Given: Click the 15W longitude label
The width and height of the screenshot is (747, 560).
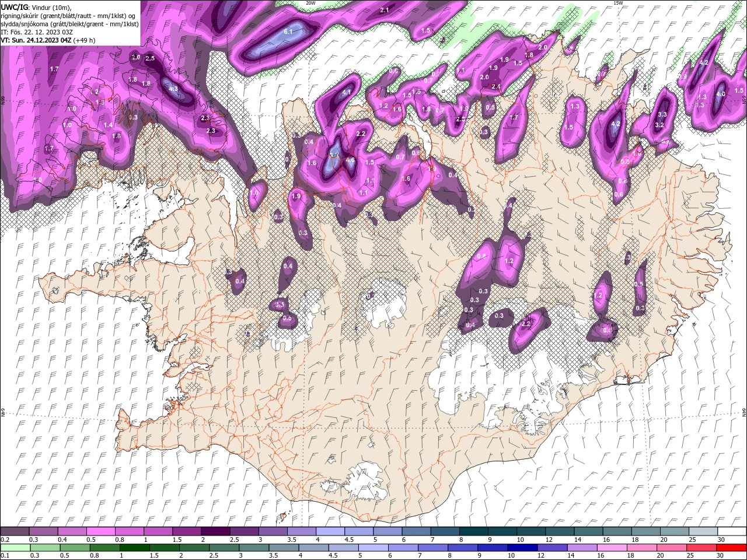Looking at the screenshot, I should click(618, 3).
